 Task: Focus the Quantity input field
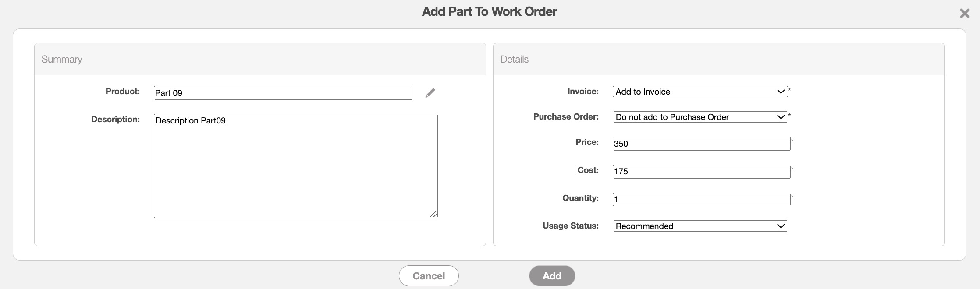click(x=701, y=200)
